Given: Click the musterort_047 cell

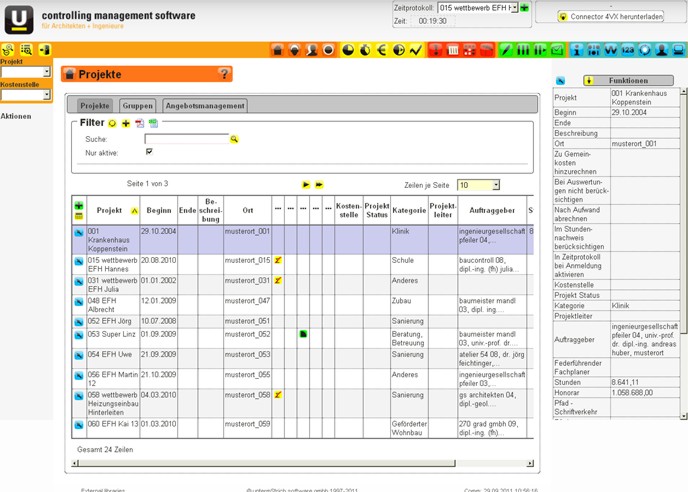Looking at the screenshot, I should (x=247, y=305).
